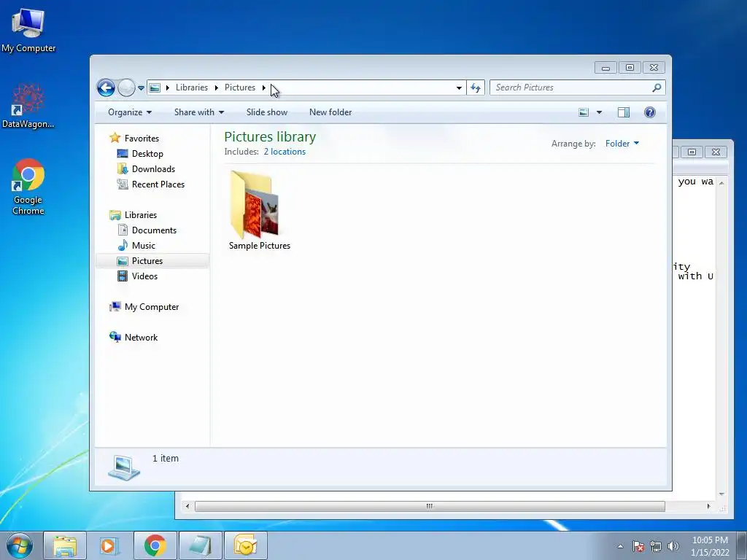
Task: Open the DataWagon desktop shortcut
Action: coord(28,106)
